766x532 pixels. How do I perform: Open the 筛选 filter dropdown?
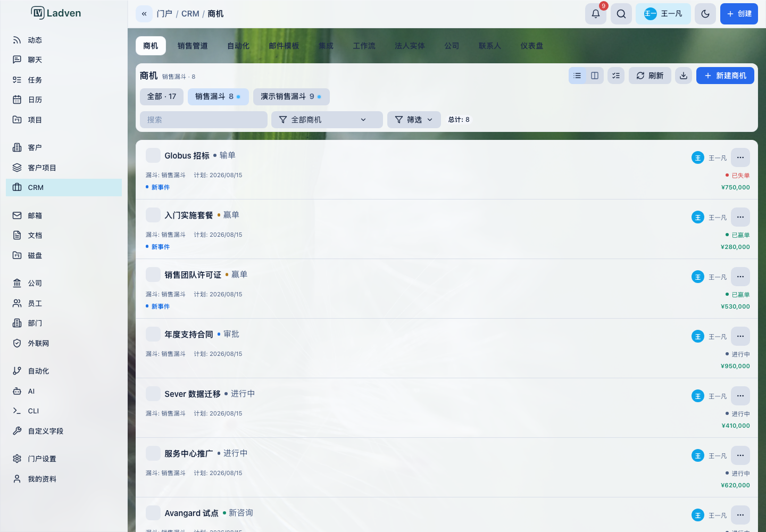(414, 120)
